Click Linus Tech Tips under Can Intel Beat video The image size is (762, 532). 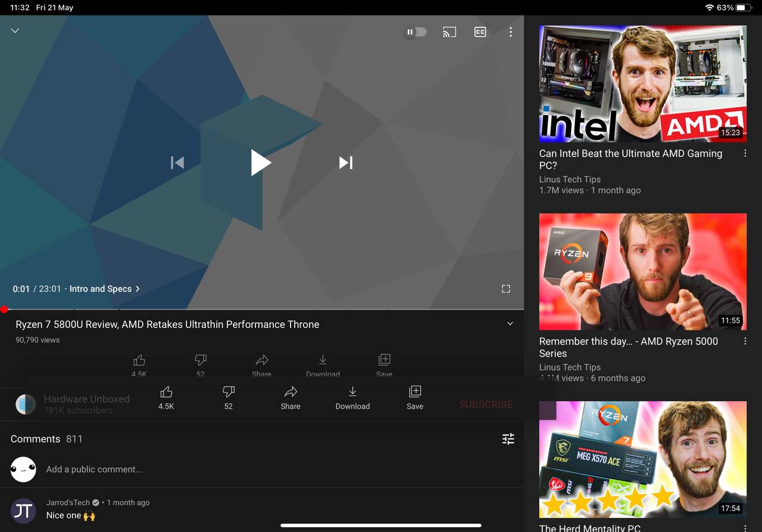pos(570,179)
